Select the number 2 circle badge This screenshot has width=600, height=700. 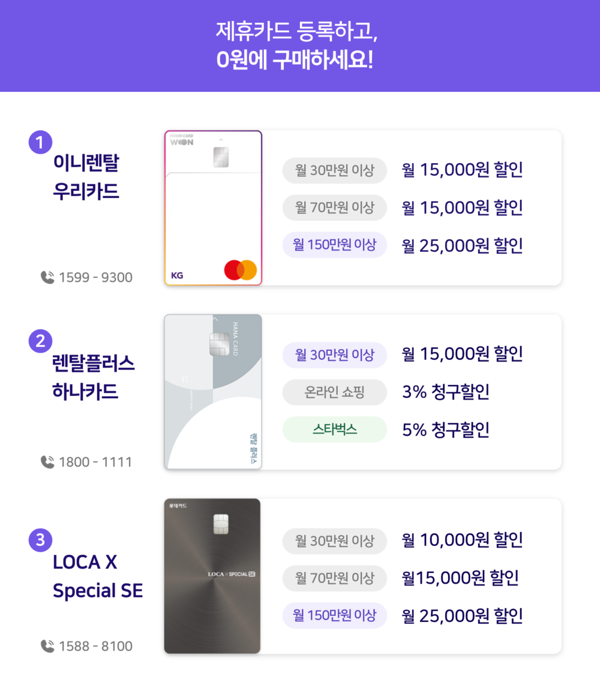click(40, 341)
